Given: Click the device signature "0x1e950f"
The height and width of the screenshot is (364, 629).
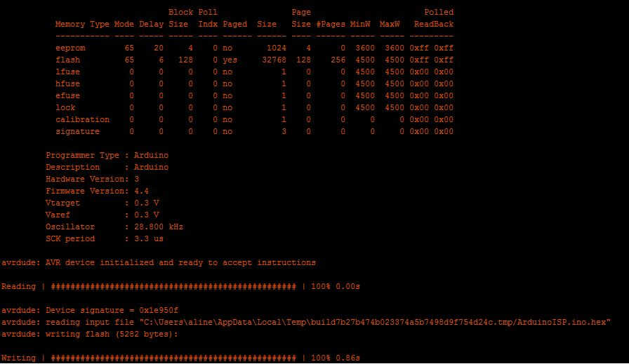Looking at the screenshot, I should (x=159, y=310).
